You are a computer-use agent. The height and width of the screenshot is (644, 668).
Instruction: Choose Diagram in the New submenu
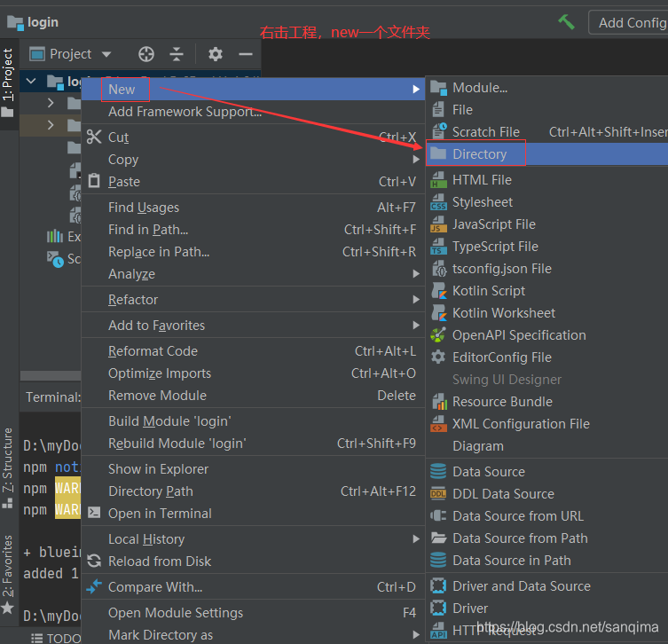click(547, 446)
